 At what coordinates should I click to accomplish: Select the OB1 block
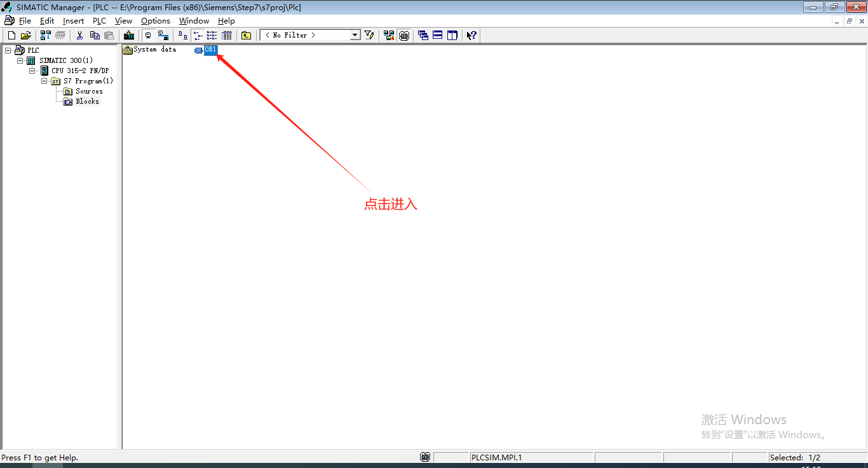210,50
